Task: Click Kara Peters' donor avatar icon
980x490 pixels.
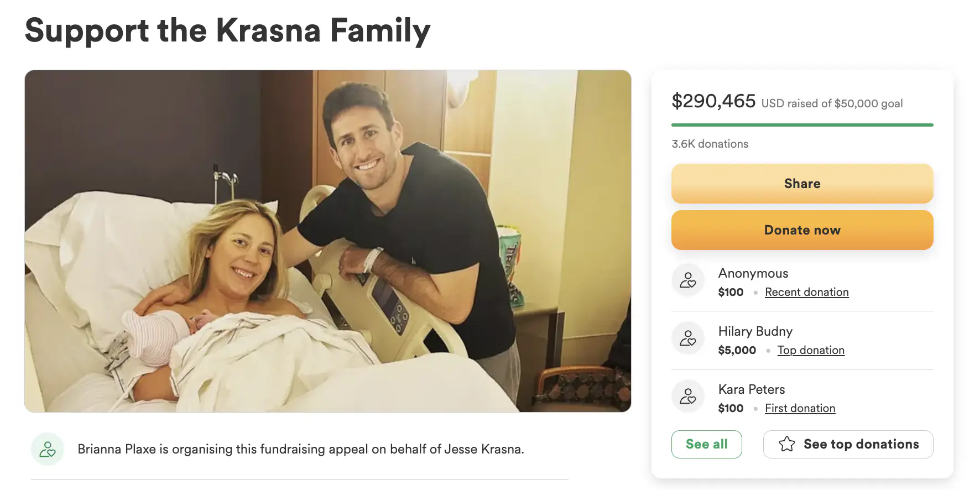Action: [x=688, y=397]
